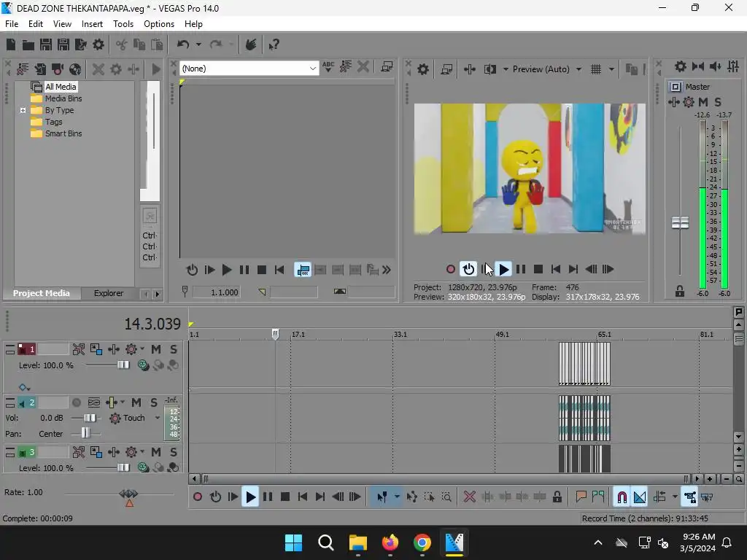Select the Envelope Edit tool
Image resolution: width=747 pixels, height=560 pixels.
411,497
